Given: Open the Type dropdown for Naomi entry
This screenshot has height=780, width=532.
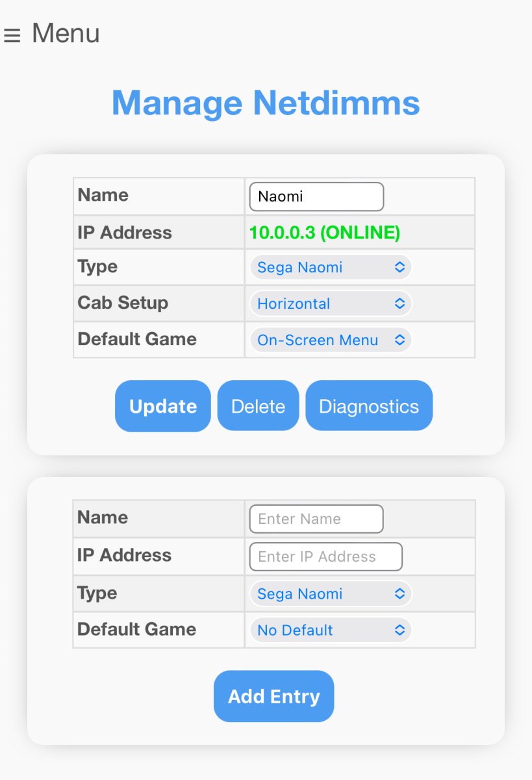Looking at the screenshot, I should coord(331,267).
